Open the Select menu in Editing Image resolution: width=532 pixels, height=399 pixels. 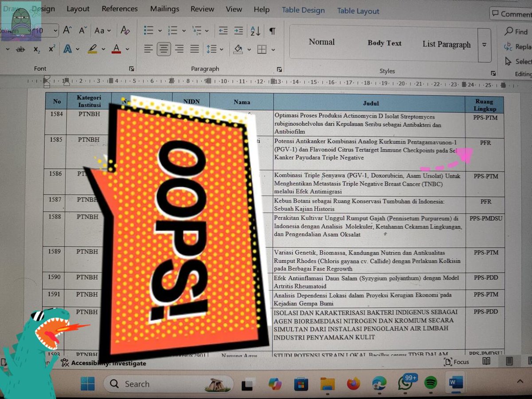tap(517, 62)
